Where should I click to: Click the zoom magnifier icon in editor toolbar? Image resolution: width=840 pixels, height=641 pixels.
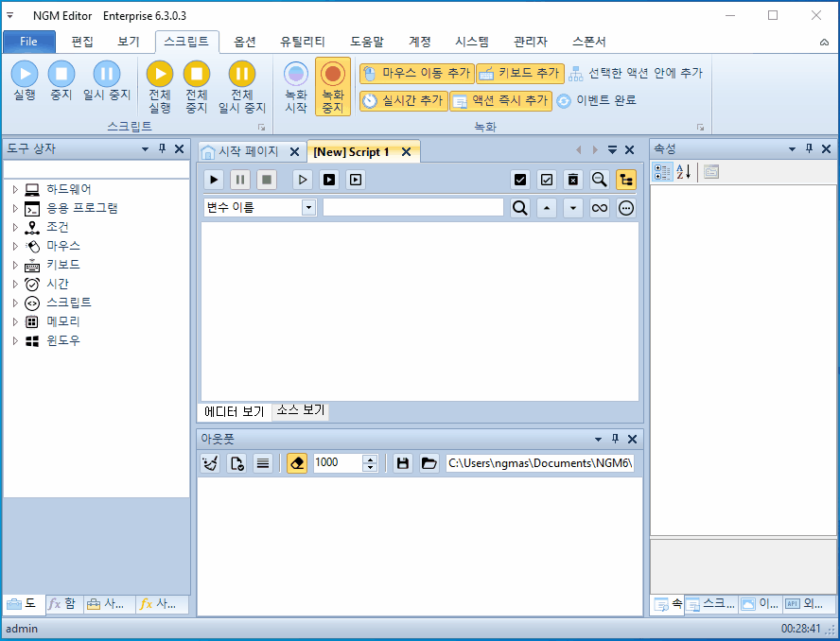click(x=600, y=180)
